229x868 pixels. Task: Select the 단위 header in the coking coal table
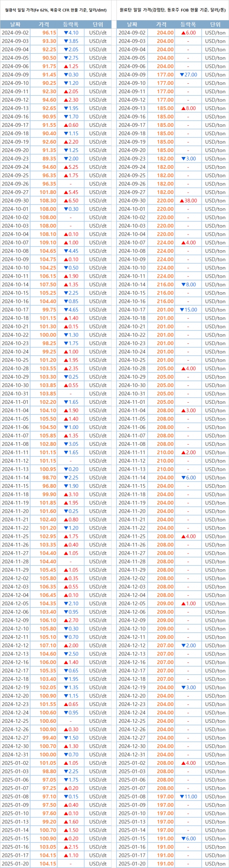215,24
